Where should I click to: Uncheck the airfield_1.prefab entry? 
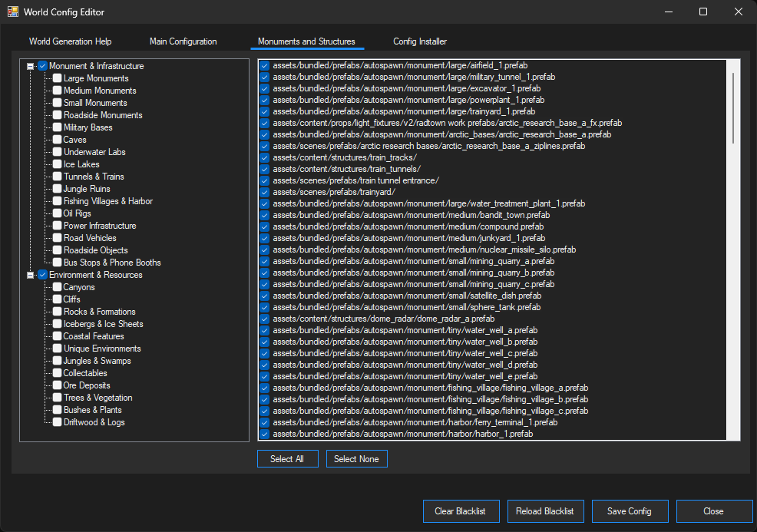pyautogui.click(x=264, y=65)
